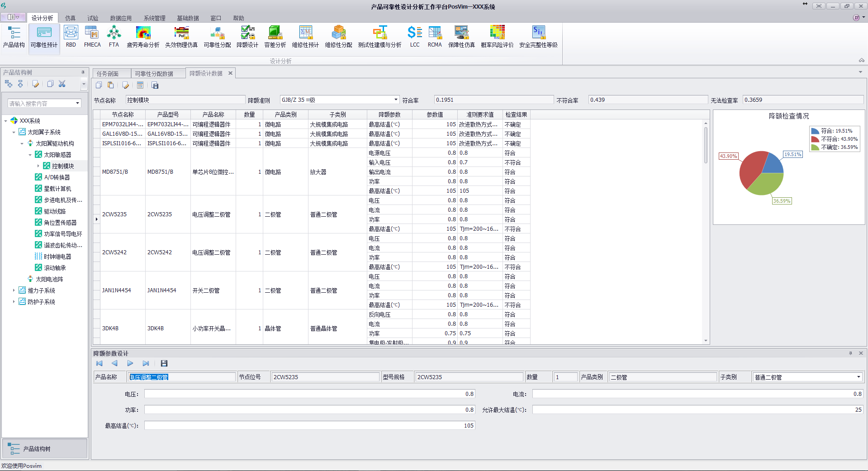The width and height of the screenshot is (868, 471).
Task: Open the RBD tool in ribbon
Action: coord(71,36)
